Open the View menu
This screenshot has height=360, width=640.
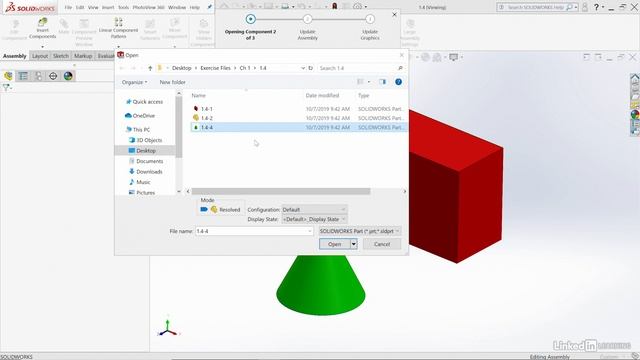point(93,7)
